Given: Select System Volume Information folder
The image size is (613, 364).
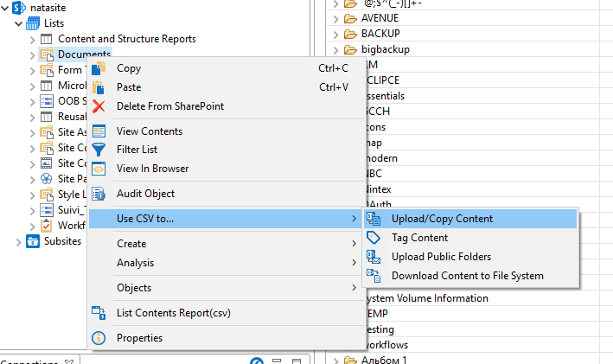Looking at the screenshot, I should tap(427, 298).
